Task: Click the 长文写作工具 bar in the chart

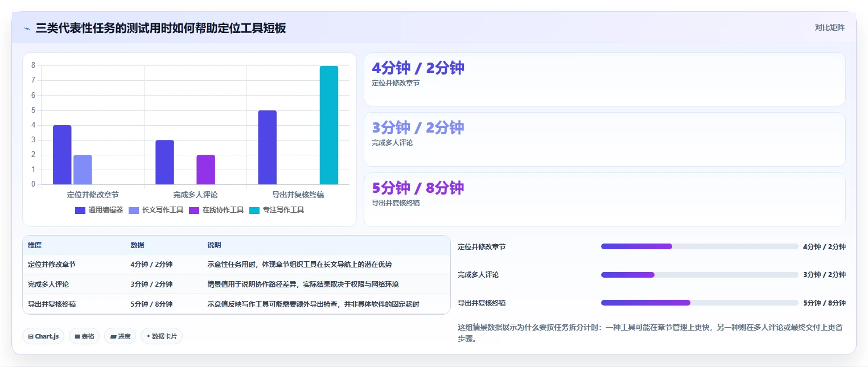Action: point(83,170)
